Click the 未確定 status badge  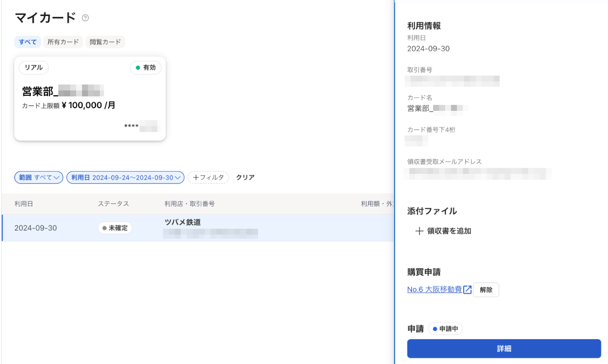tap(115, 228)
